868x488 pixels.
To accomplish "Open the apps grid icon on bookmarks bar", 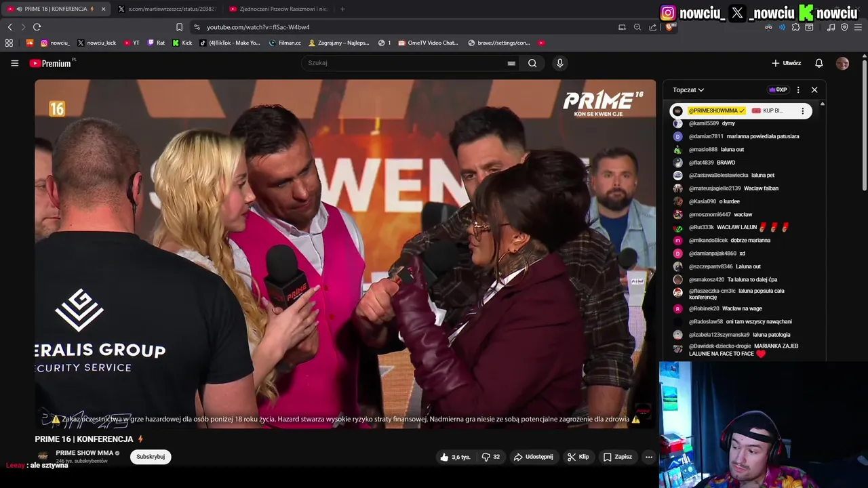I will 9,43.
